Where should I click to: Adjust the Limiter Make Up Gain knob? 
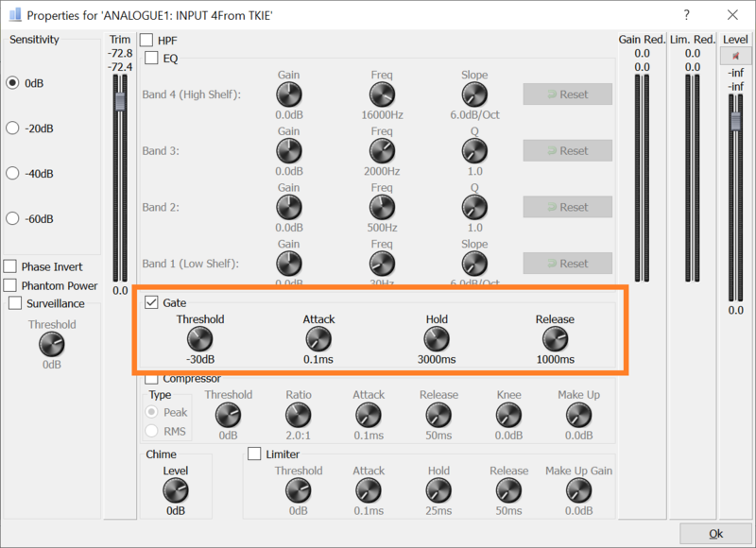[x=578, y=490]
